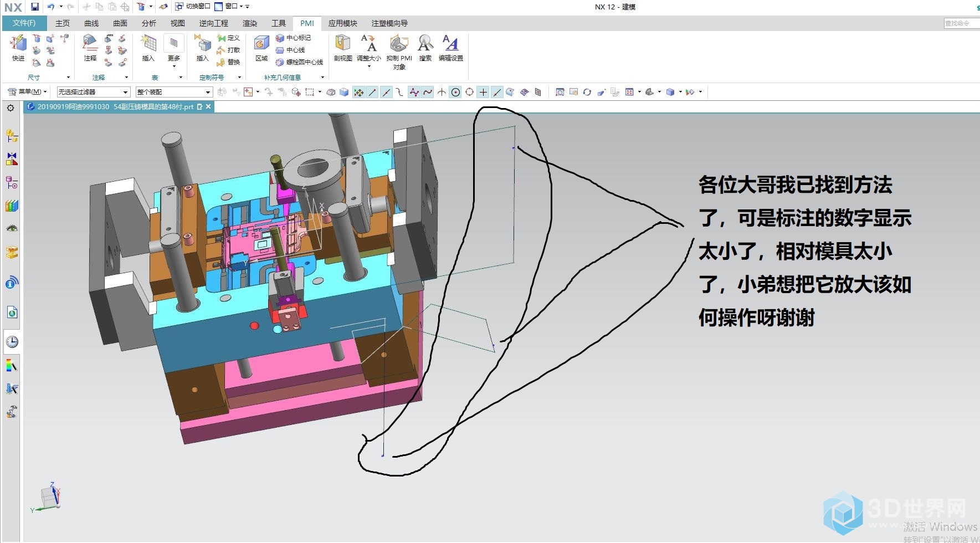The image size is (980, 543).
Task: Expand the Supplemental Geometry (补充几何信息) group arrow
Action: pos(322,78)
